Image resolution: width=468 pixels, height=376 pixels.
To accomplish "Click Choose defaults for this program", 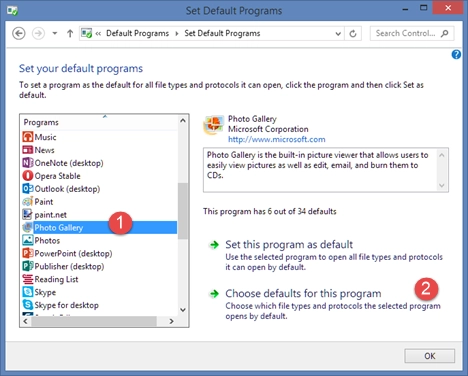I will [303, 293].
